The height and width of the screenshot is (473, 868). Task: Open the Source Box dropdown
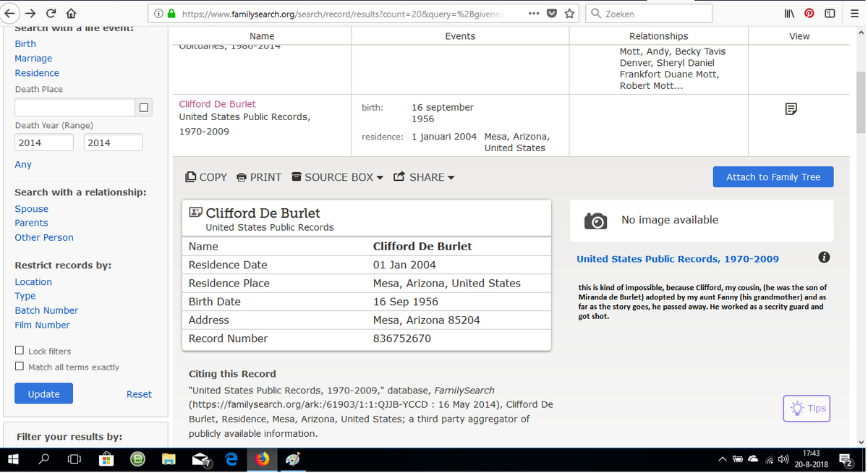(337, 177)
